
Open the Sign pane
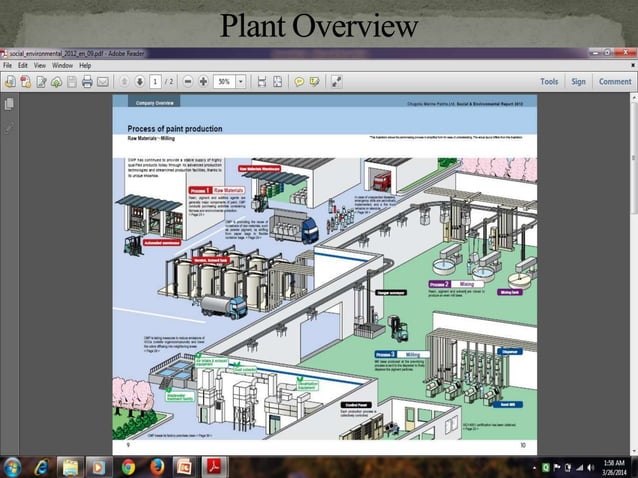click(x=578, y=81)
